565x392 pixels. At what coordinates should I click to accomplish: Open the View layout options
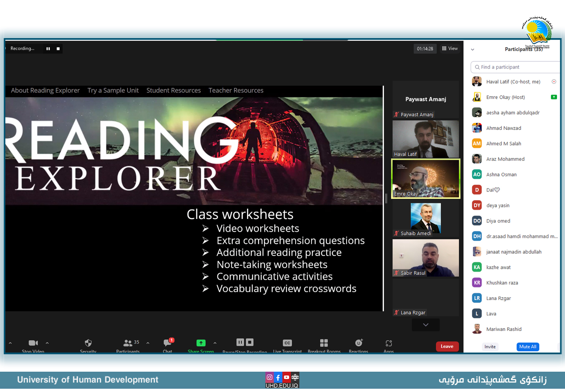450,49
